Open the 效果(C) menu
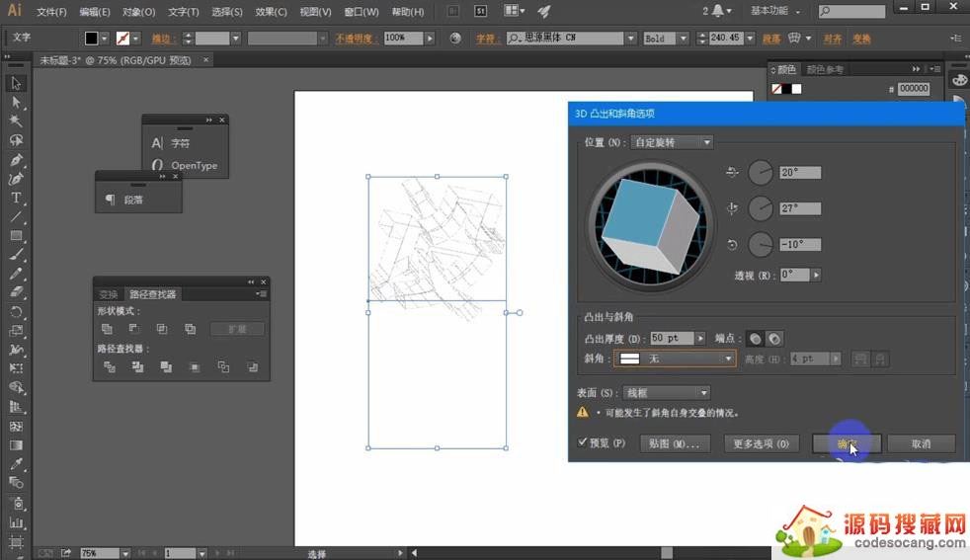The image size is (970, 560). point(271,12)
